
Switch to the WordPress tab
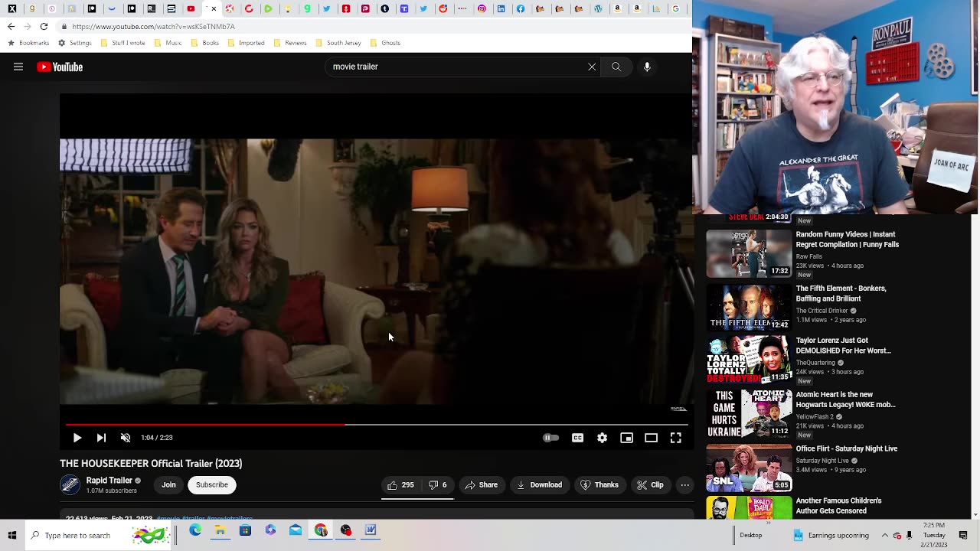click(x=598, y=9)
